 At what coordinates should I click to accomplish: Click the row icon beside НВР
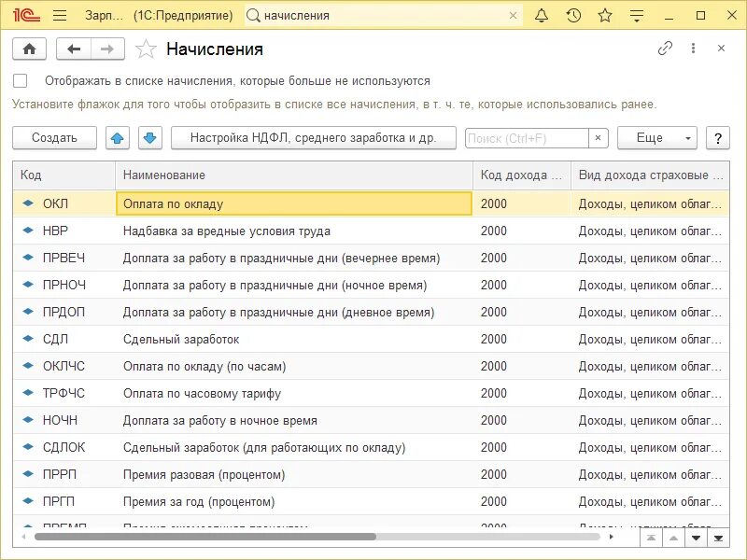coord(28,231)
